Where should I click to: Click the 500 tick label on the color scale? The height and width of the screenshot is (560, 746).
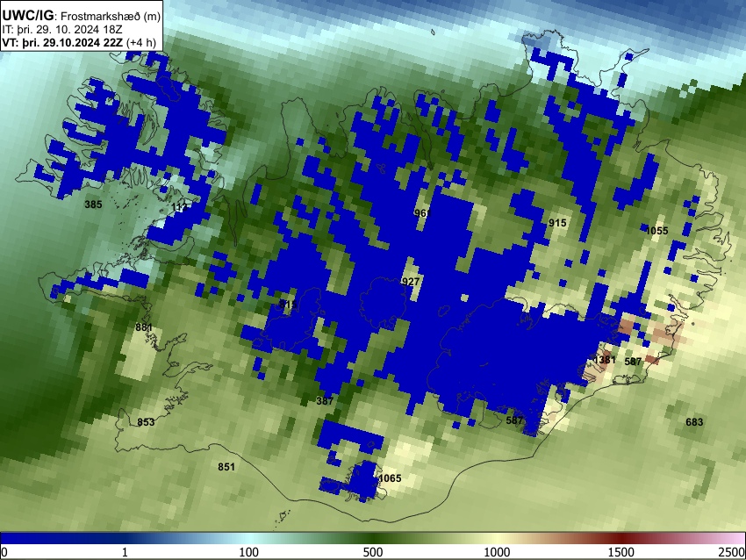[x=373, y=552]
